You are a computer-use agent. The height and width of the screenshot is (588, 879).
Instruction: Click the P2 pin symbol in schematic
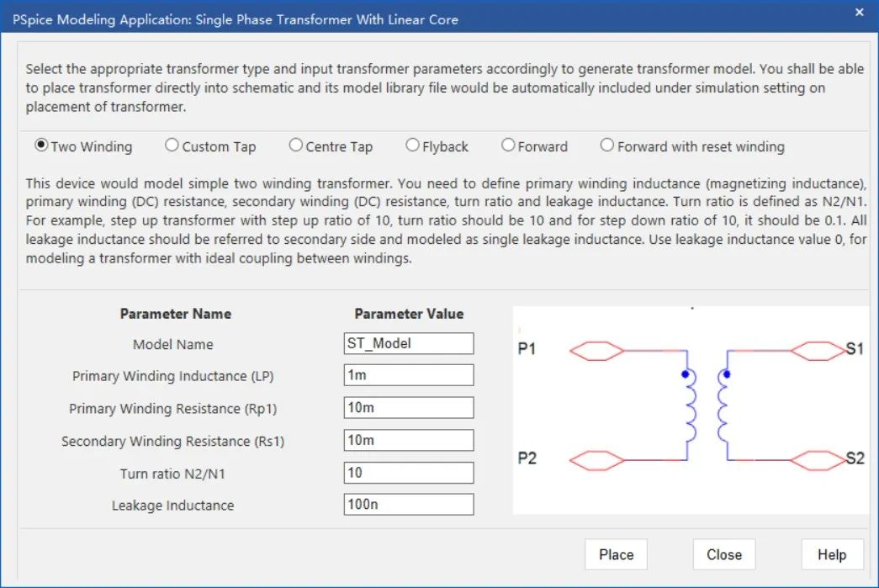click(596, 460)
